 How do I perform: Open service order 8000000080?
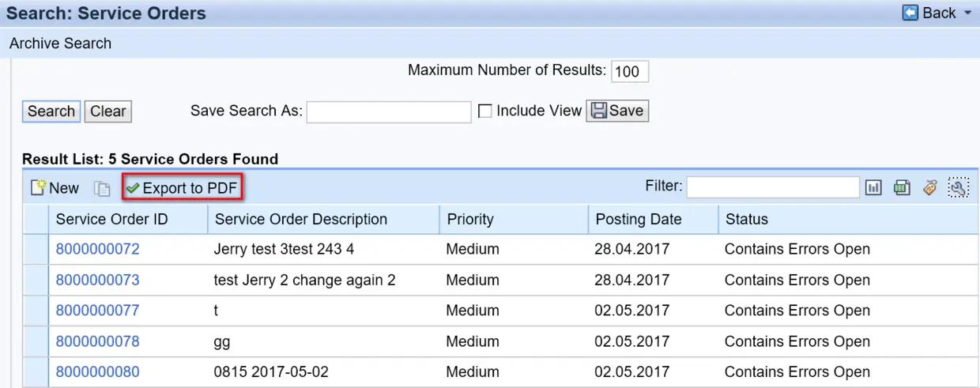97,372
